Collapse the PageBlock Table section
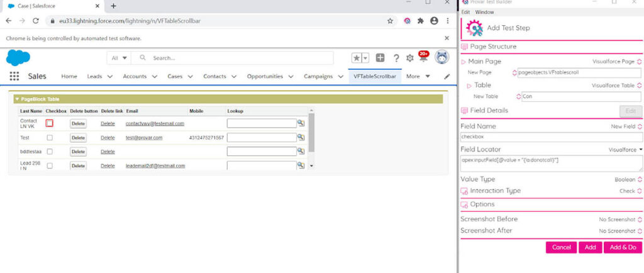Image resolution: width=644 pixels, height=273 pixels. point(17,99)
